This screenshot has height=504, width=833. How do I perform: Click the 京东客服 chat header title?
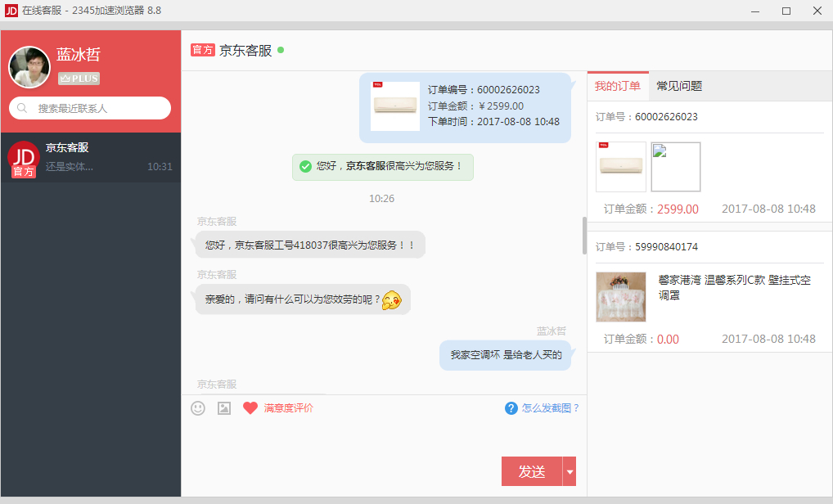coord(245,51)
